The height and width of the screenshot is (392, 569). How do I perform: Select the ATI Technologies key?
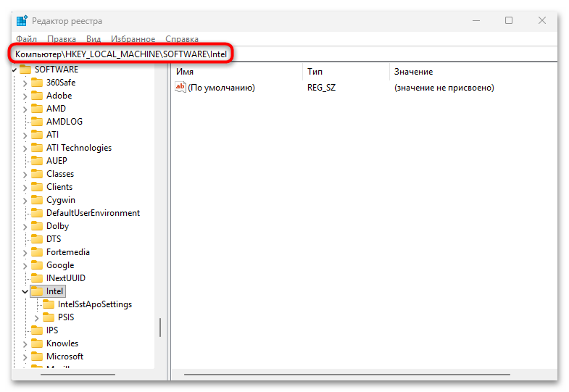[79, 148]
